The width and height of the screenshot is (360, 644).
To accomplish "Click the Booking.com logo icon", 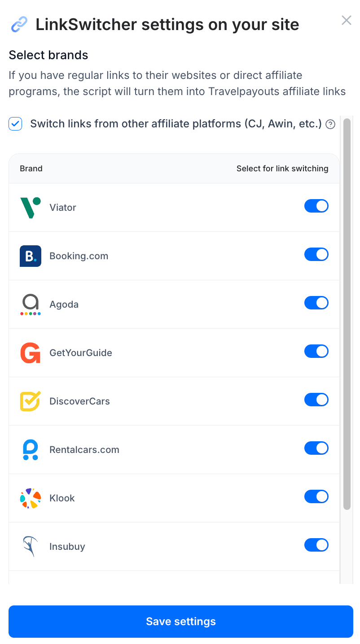I will [x=31, y=256].
